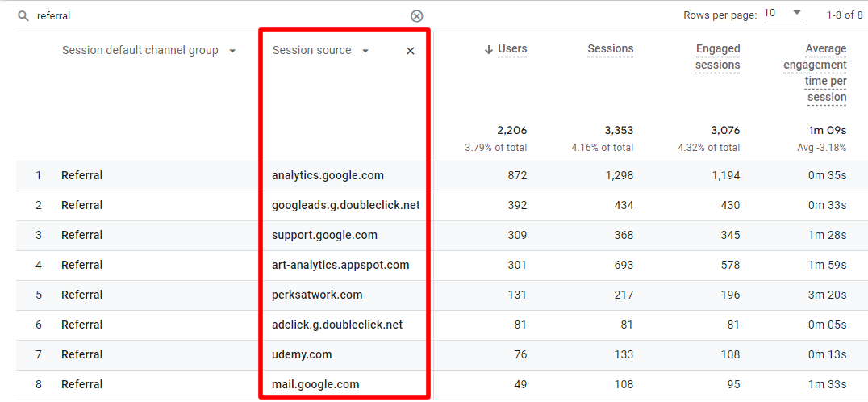Click the search magnifier icon

pyautogui.click(x=23, y=16)
